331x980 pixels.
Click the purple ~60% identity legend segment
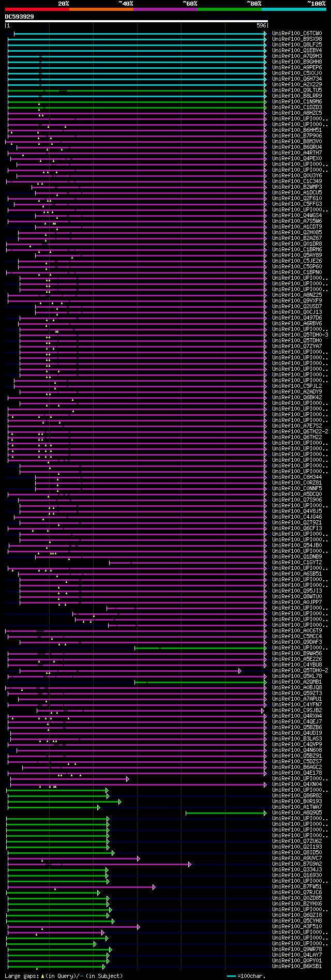pos(165,9)
